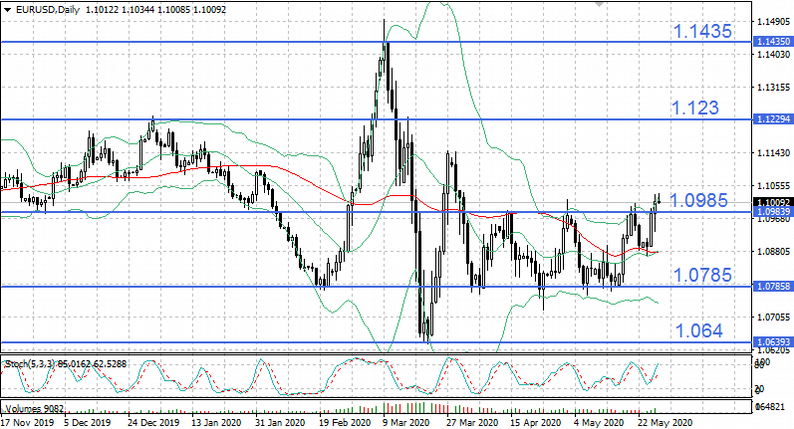Click the 13 Jan 2020 date label

click(x=216, y=422)
